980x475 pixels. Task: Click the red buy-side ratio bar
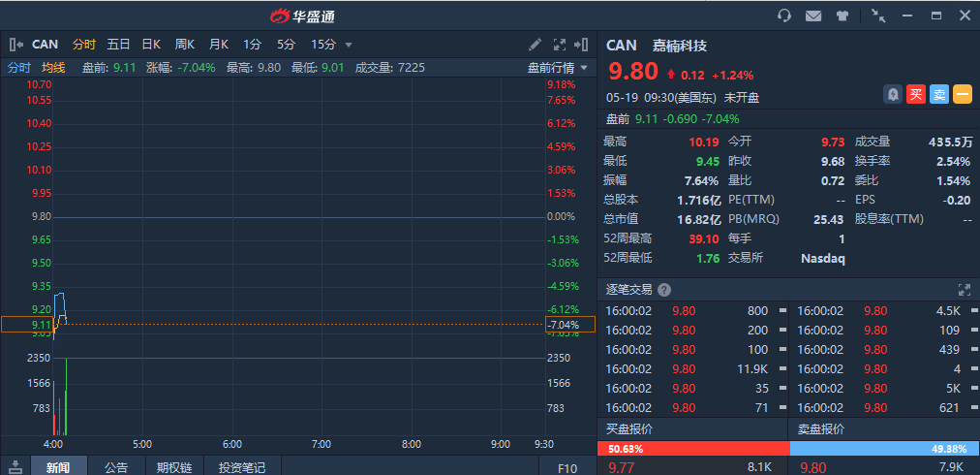[693, 449]
